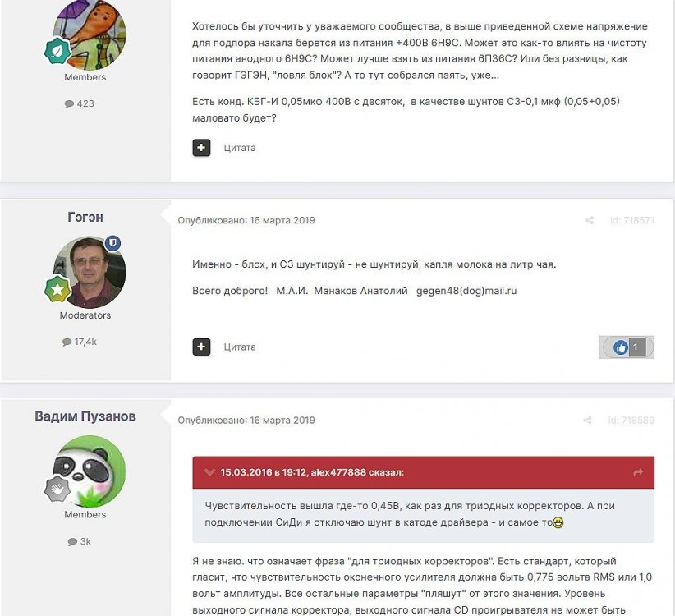The width and height of the screenshot is (675, 616).
Task: Click the panda avatar of Вадим Пузанов
Action: pyautogui.click(x=90, y=471)
